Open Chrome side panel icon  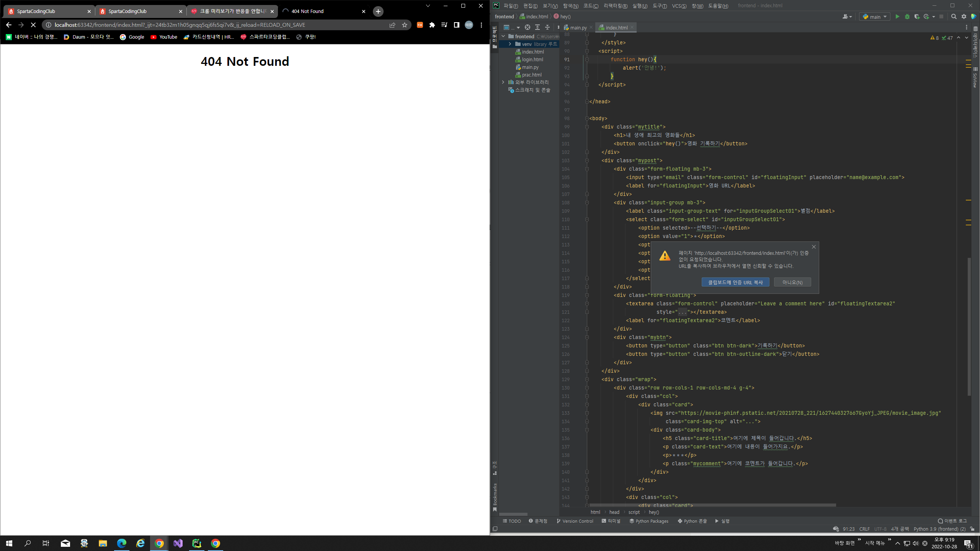[456, 25]
